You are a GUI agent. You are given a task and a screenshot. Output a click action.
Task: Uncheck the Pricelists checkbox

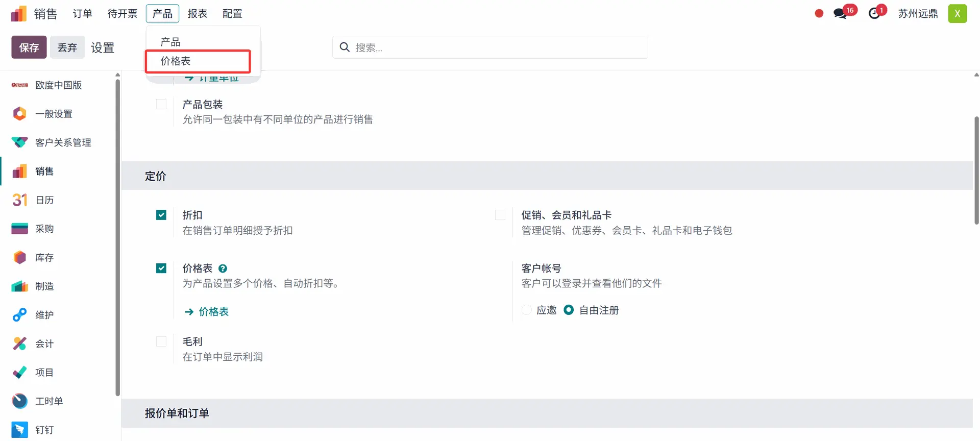[161, 268]
